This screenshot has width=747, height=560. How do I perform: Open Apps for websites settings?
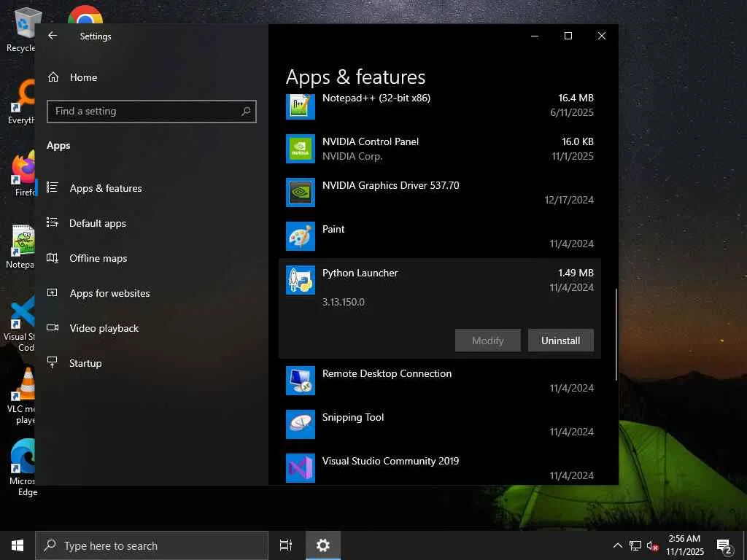pos(109,293)
